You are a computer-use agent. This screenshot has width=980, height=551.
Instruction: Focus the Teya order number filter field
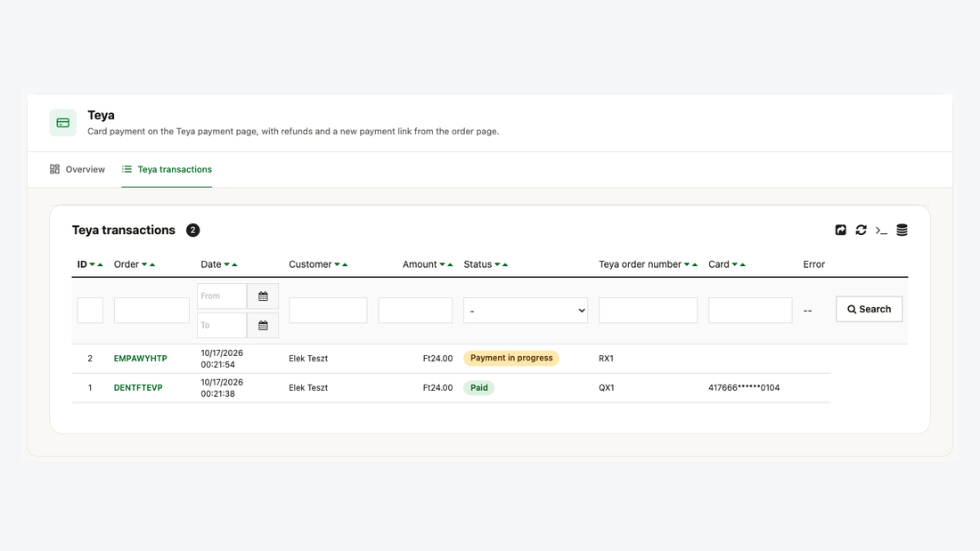tap(648, 311)
